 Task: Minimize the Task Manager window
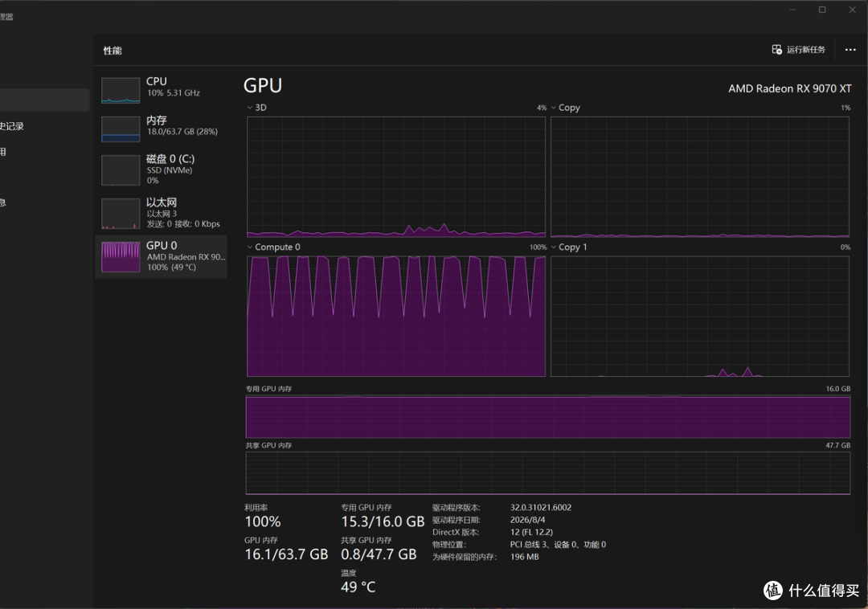pyautogui.click(x=792, y=10)
